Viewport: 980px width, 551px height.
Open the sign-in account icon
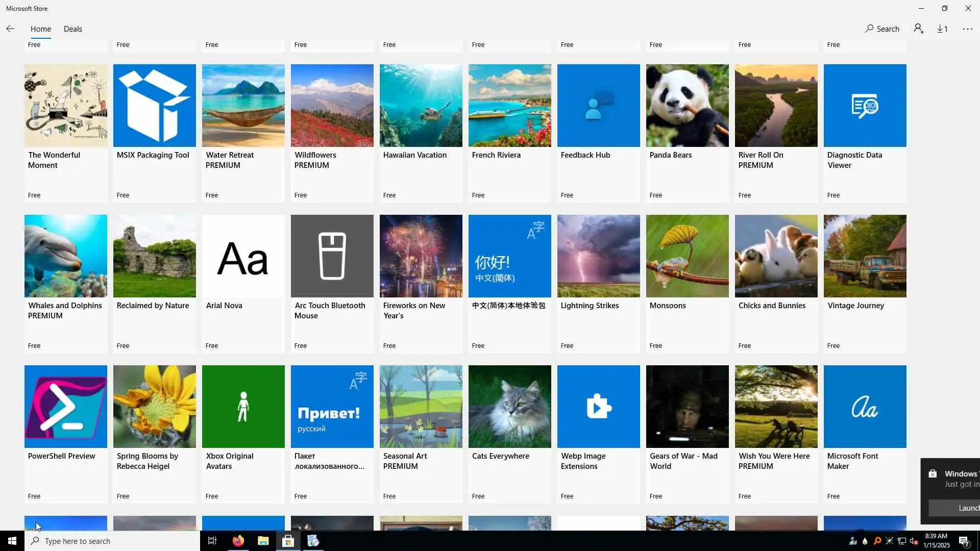pyautogui.click(x=919, y=29)
